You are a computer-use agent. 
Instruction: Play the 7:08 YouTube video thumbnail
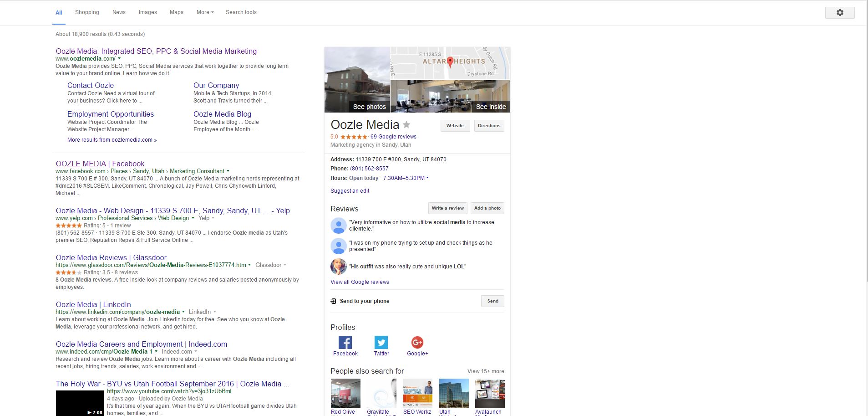click(x=80, y=403)
